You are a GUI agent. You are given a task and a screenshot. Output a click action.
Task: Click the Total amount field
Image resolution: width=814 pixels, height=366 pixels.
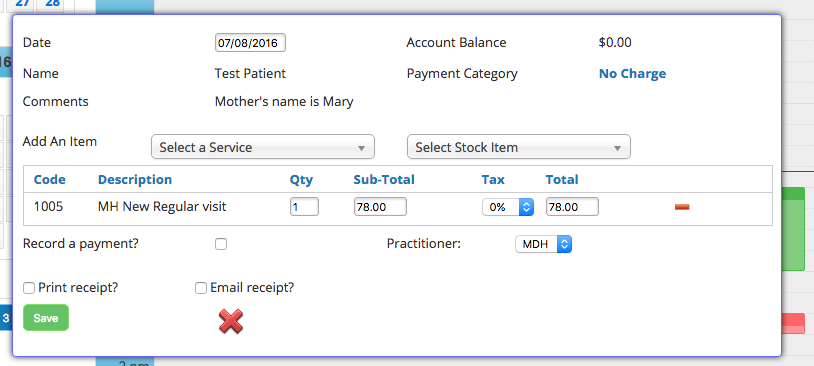pyautogui.click(x=572, y=207)
